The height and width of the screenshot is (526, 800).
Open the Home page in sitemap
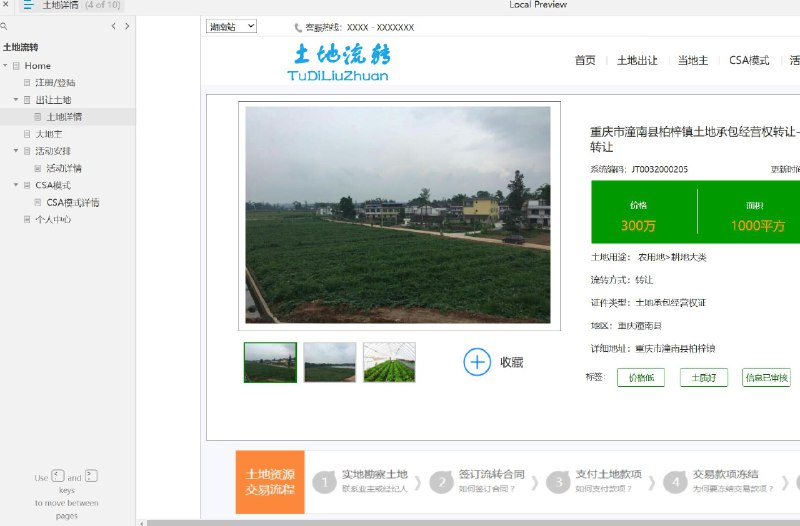click(38, 66)
